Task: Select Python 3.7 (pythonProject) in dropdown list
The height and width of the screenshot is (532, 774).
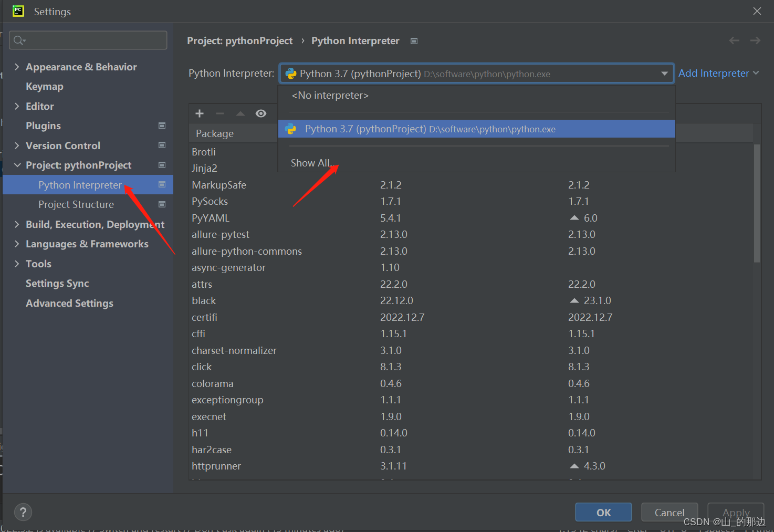Action: pyautogui.click(x=476, y=129)
